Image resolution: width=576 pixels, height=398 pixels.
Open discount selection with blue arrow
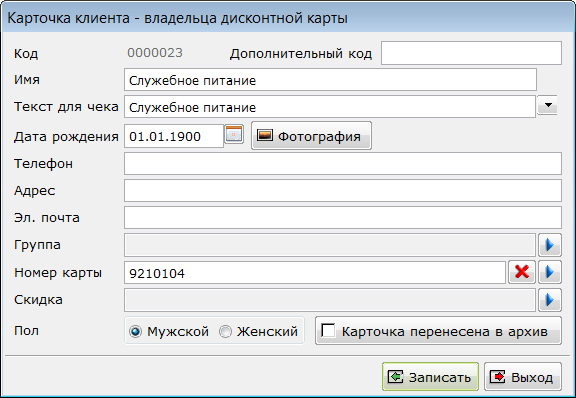(550, 300)
